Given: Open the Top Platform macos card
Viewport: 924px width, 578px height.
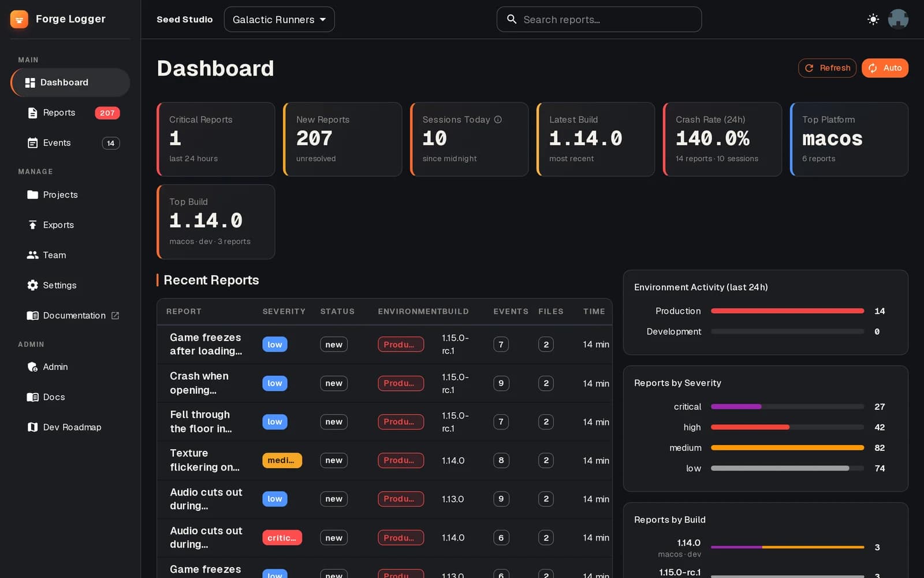Looking at the screenshot, I should pos(849,139).
